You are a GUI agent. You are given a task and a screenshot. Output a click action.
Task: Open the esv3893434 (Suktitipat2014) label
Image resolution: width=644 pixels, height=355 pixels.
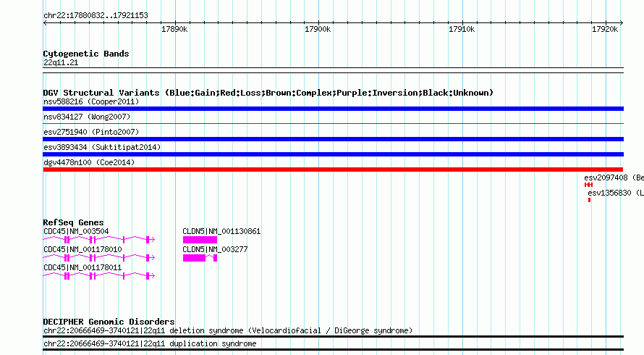[102, 147]
